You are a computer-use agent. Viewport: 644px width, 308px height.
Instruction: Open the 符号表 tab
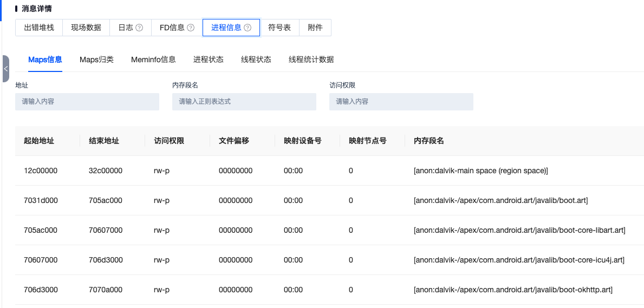pos(279,28)
